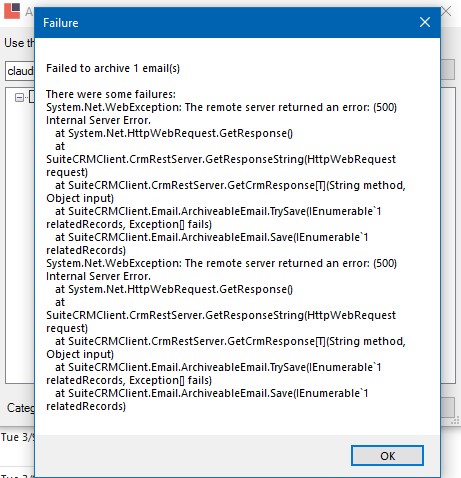Click the red SuiteCRM app icon
Screen dimensions: 461x478
click(12, 11)
